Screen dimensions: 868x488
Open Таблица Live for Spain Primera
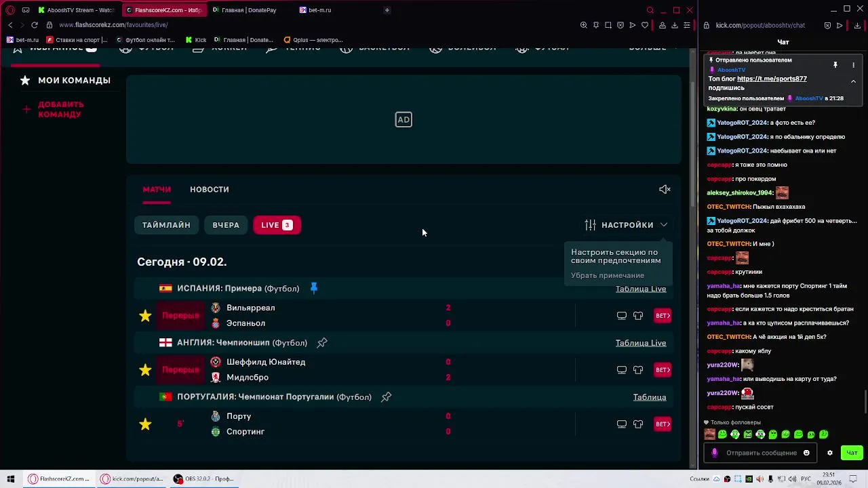click(641, 289)
